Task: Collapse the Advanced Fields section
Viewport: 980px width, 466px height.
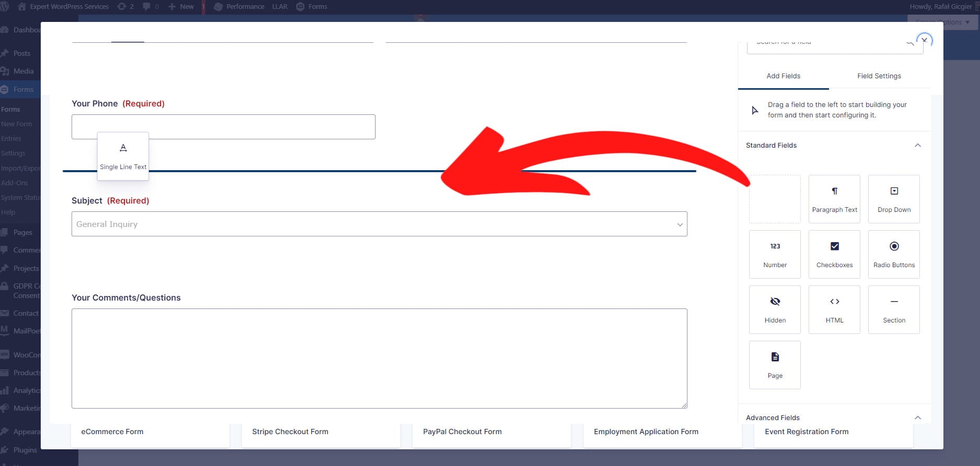Action: (917, 417)
